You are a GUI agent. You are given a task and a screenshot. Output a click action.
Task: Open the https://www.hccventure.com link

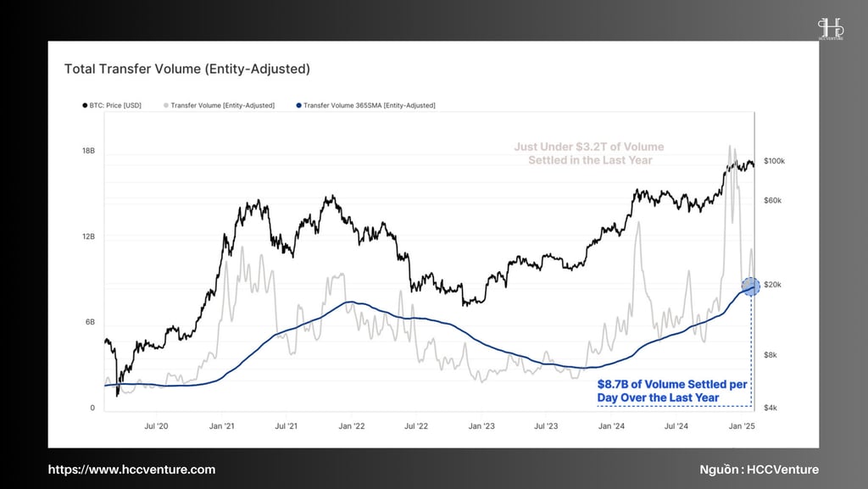click(131, 470)
